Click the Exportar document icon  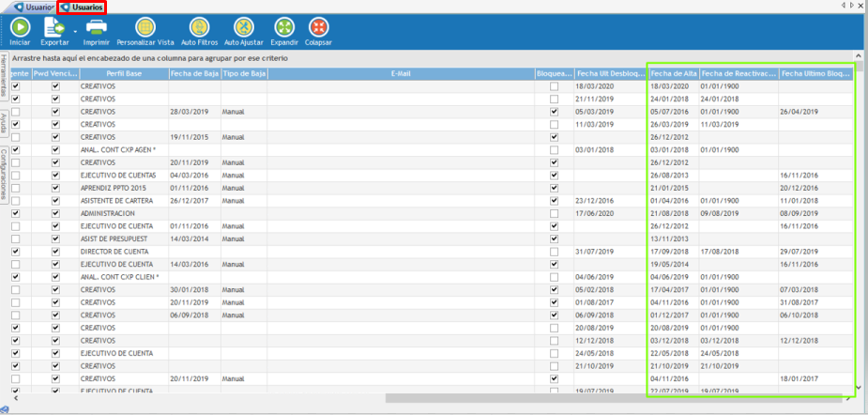[x=53, y=27]
